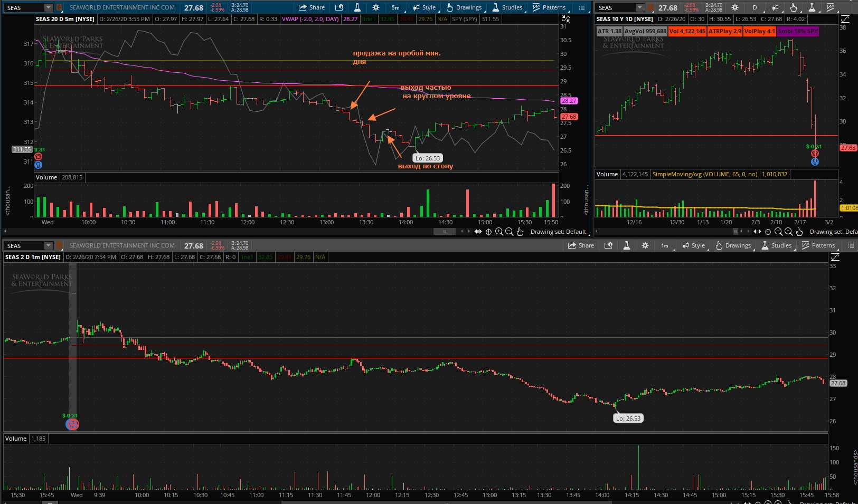The height and width of the screenshot is (504, 858).
Task: Select pan hand tool below daily chart
Action: (x=799, y=232)
